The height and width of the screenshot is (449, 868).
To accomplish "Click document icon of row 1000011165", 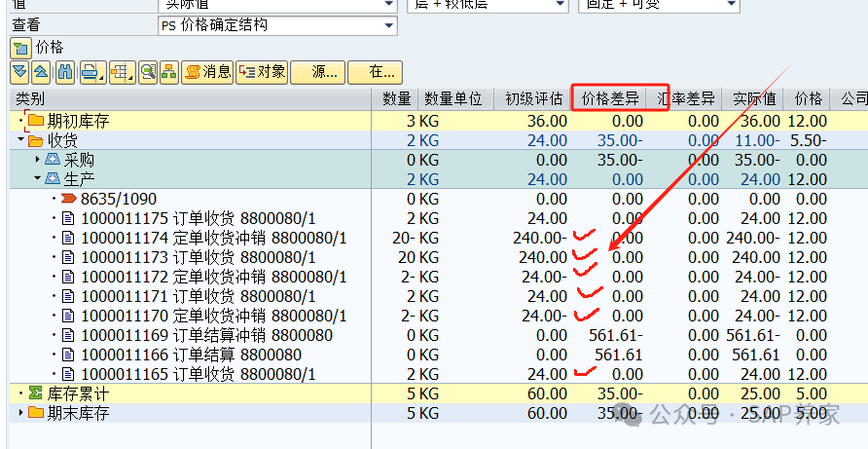I will point(68,374).
